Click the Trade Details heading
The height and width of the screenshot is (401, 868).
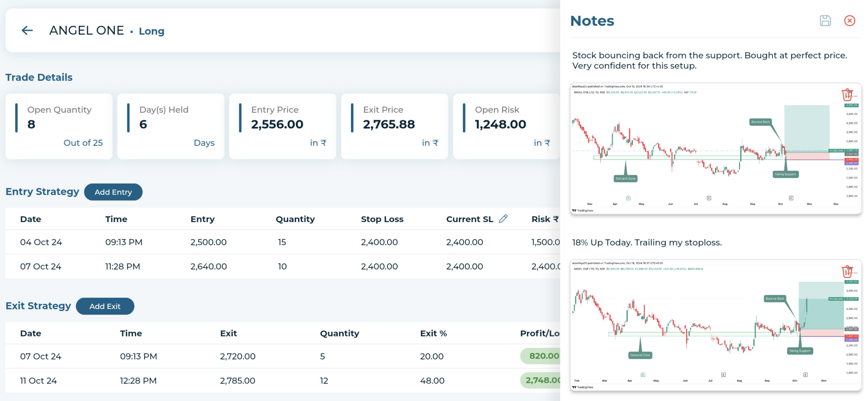point(39,77)
